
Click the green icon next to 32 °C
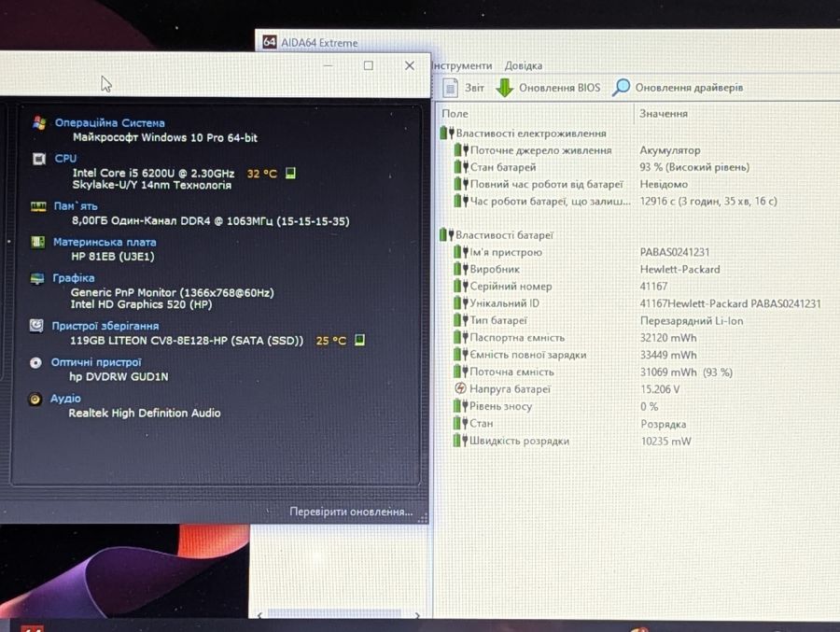tap(290, 173)
